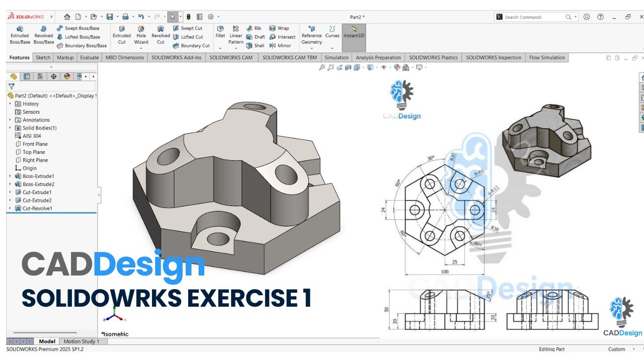Expand the Cut-Extrude2 feature
Viewport: 644px width, 362px height.
pos(10,200)
